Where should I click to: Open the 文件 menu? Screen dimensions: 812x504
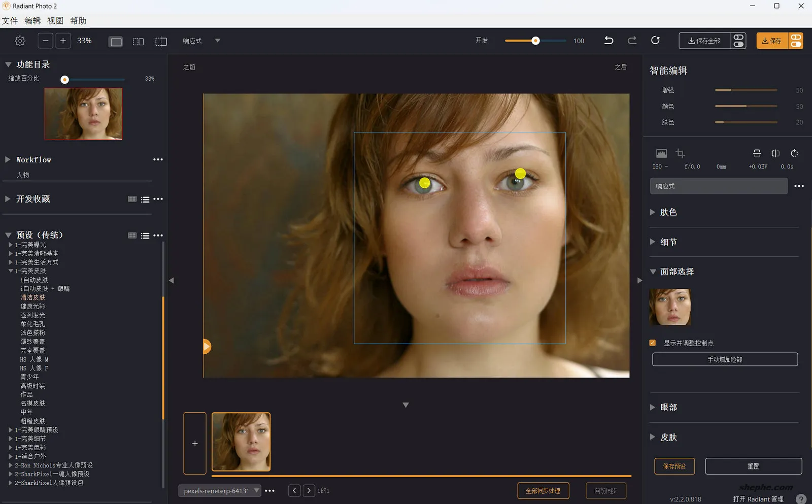(10, 21)
